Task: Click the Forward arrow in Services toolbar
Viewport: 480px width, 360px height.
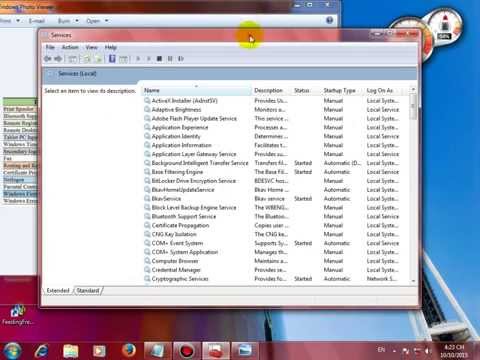Action: pos(58,59)
